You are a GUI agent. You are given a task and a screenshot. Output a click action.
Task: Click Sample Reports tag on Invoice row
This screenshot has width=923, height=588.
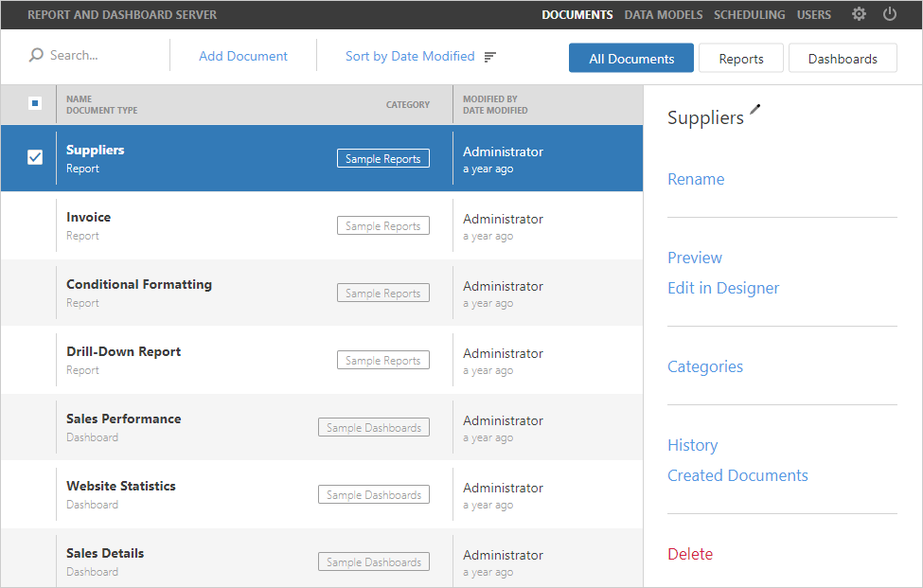[x=382, y=226]
